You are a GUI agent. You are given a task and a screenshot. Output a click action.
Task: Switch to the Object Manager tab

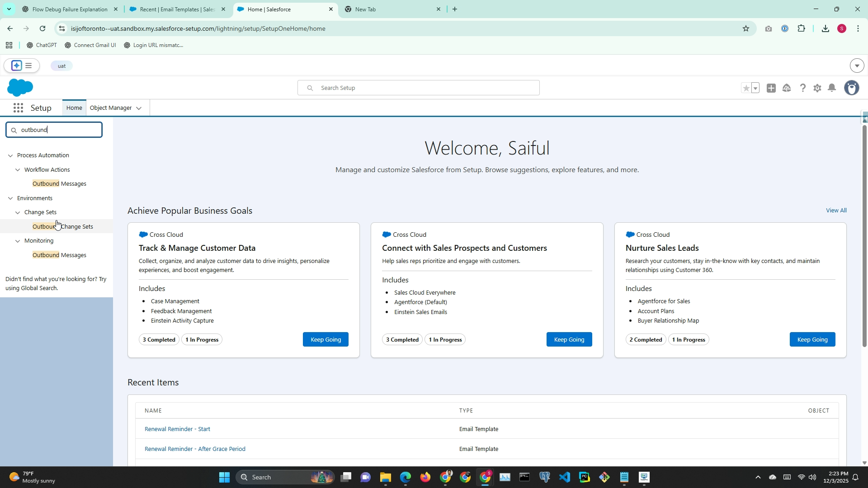(x=111, y=108)
